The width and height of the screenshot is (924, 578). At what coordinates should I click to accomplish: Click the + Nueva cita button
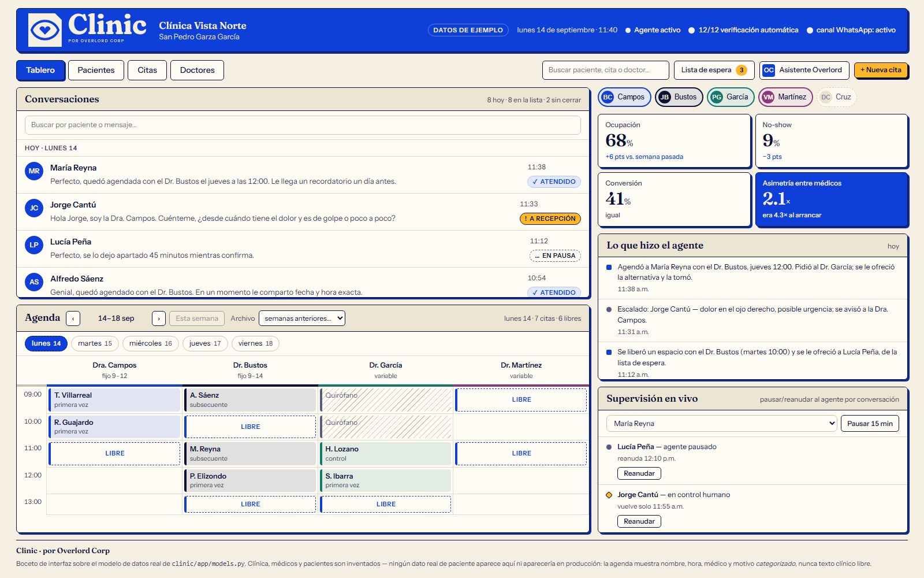coord(881,70)
